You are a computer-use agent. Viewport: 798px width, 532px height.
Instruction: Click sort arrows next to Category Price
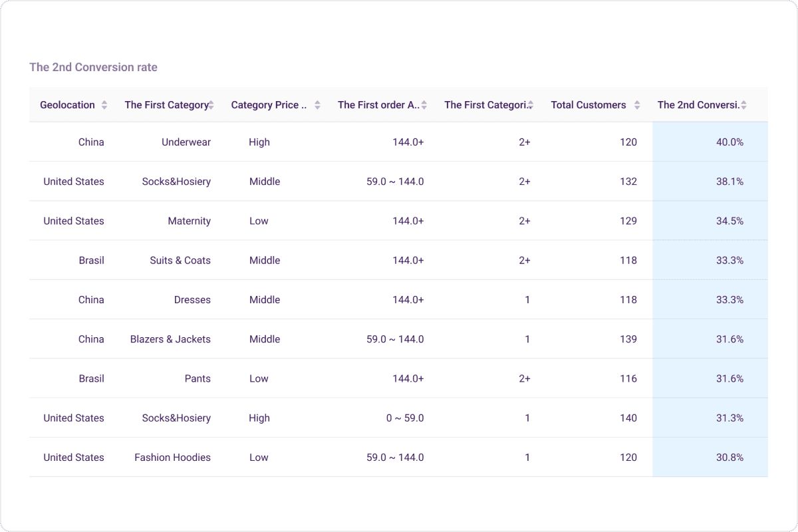317,105
